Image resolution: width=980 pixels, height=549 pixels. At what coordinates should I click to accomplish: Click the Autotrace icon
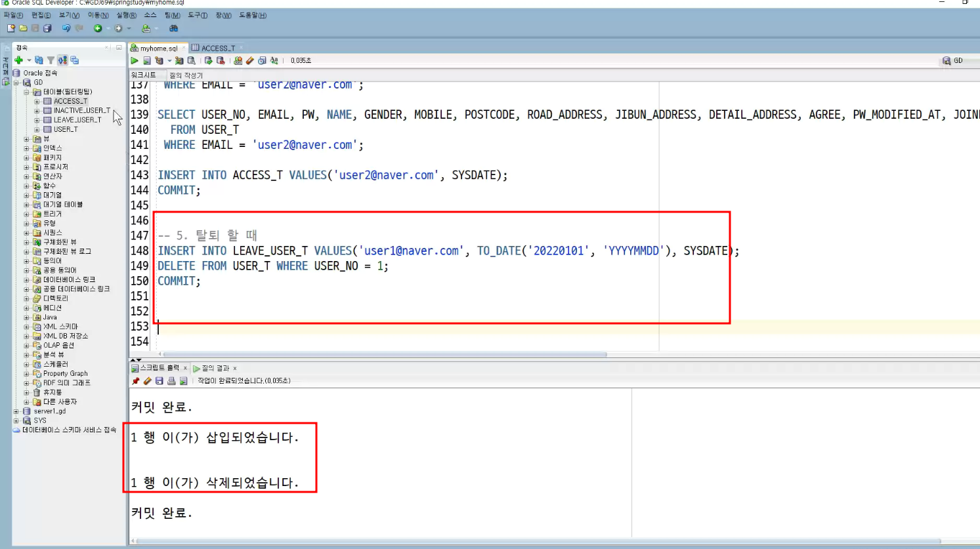pyautogui.click(x=179, y=60)
